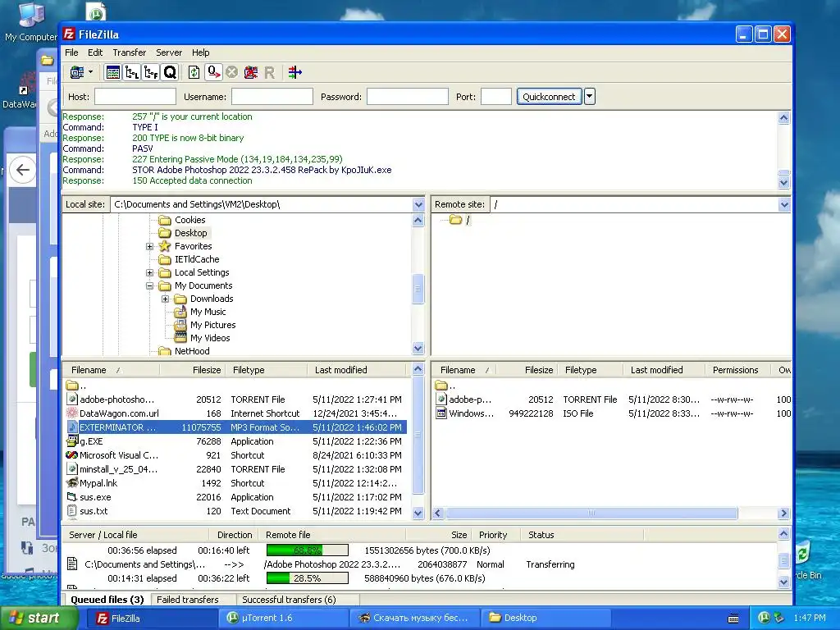Select the My Music folder
The height and width of the screenshot is (630, 840).
[x=200, y=312]
